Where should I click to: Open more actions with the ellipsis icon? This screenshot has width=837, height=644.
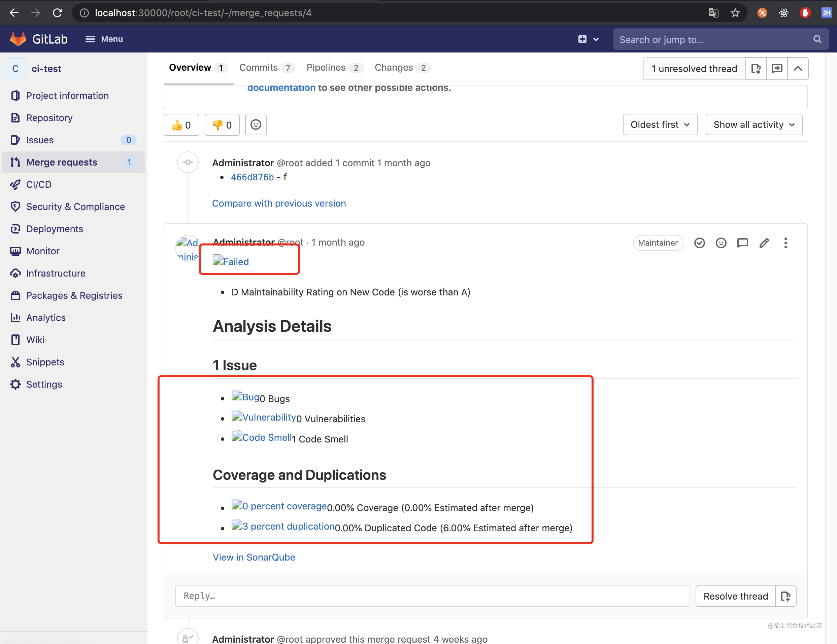(x=785, y=243)
